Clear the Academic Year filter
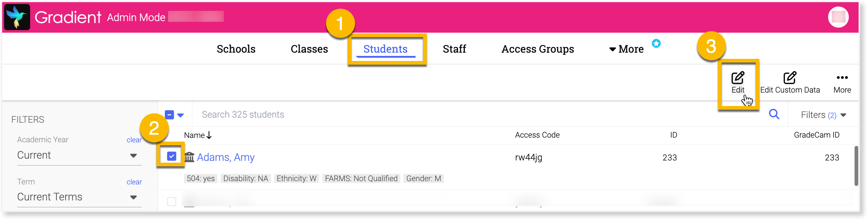868x220 pixels. 134,140
